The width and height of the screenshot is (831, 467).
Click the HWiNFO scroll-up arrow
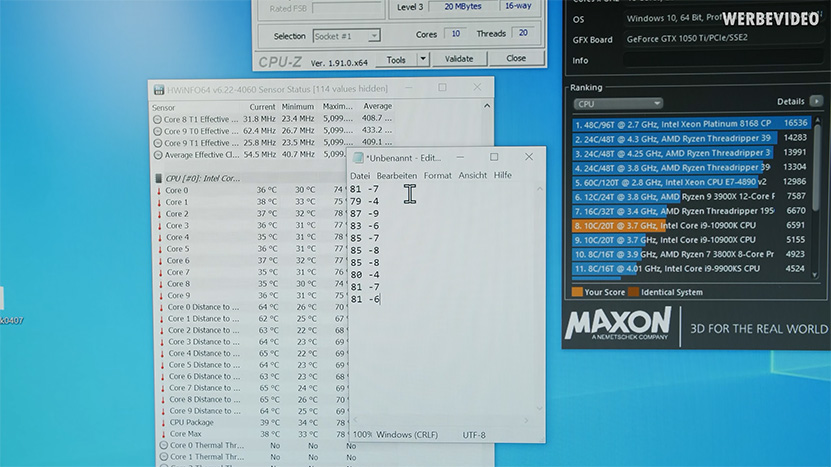tap(487, 106)
